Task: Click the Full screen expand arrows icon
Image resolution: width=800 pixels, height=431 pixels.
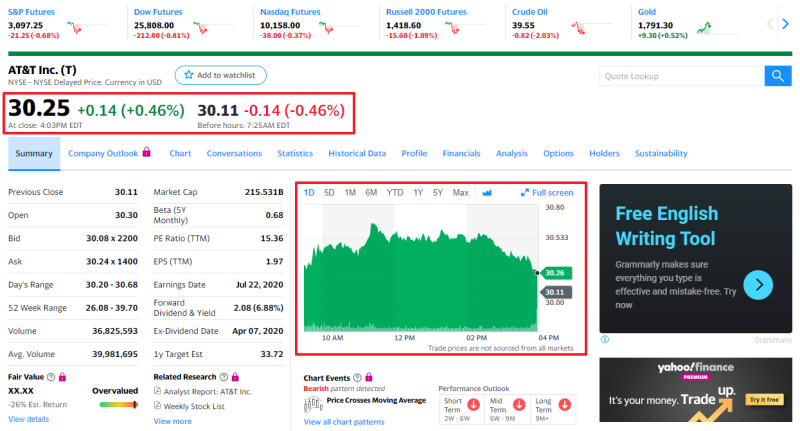Action: coord(524,192)
